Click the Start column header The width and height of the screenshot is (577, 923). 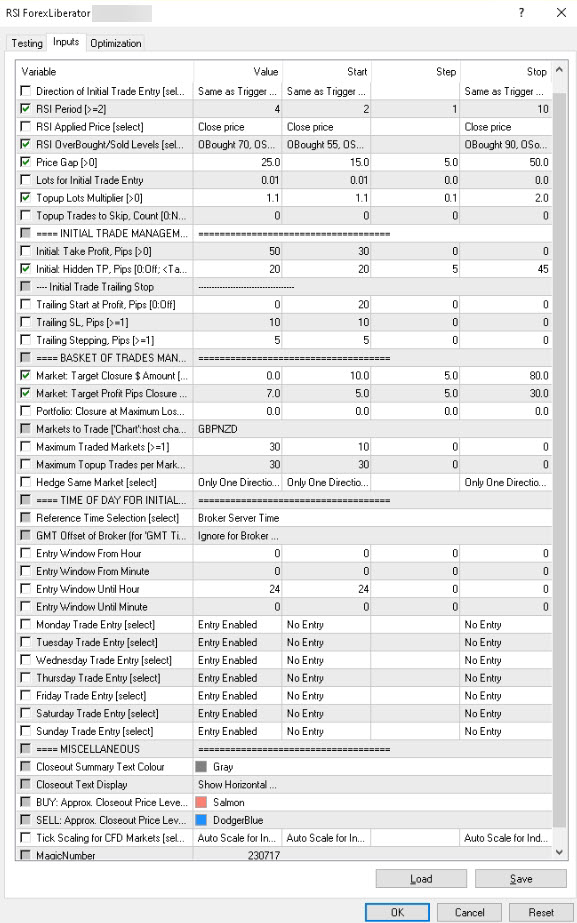click(327, 72)
